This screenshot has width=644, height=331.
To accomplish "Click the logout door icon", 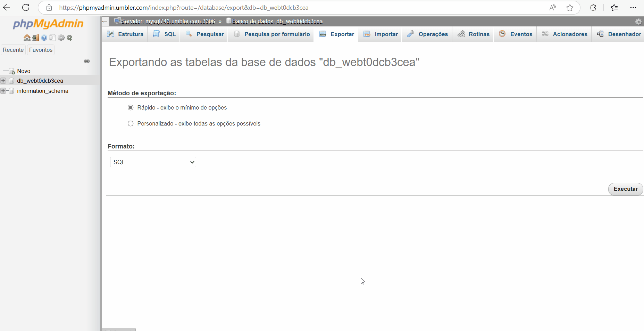I will [35, 38].
